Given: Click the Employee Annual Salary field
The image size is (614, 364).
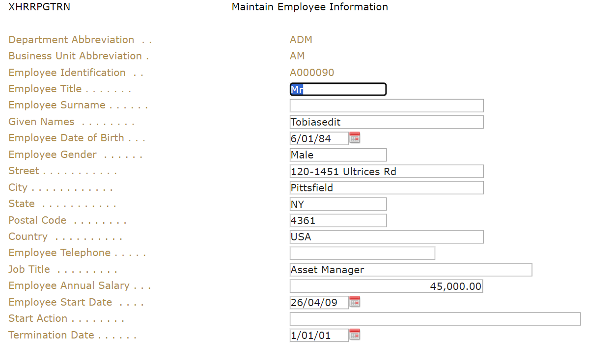Looking at the screenshot, I should pos(386,286).
